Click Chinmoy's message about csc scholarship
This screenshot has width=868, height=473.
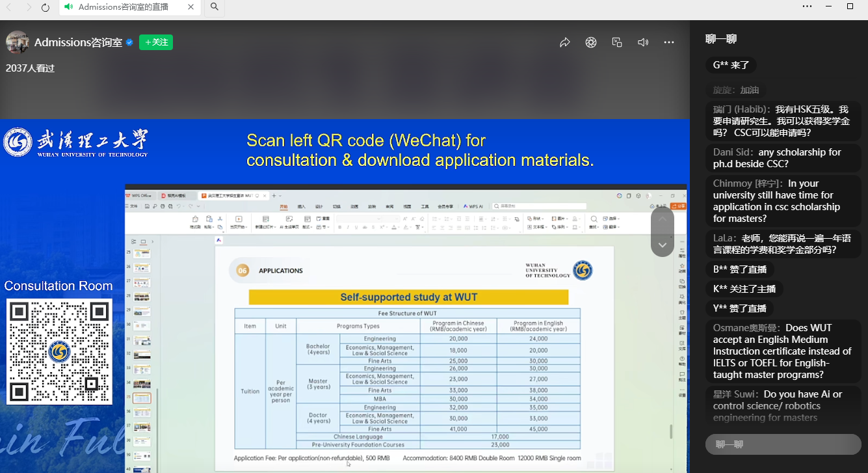pos(783,201)
